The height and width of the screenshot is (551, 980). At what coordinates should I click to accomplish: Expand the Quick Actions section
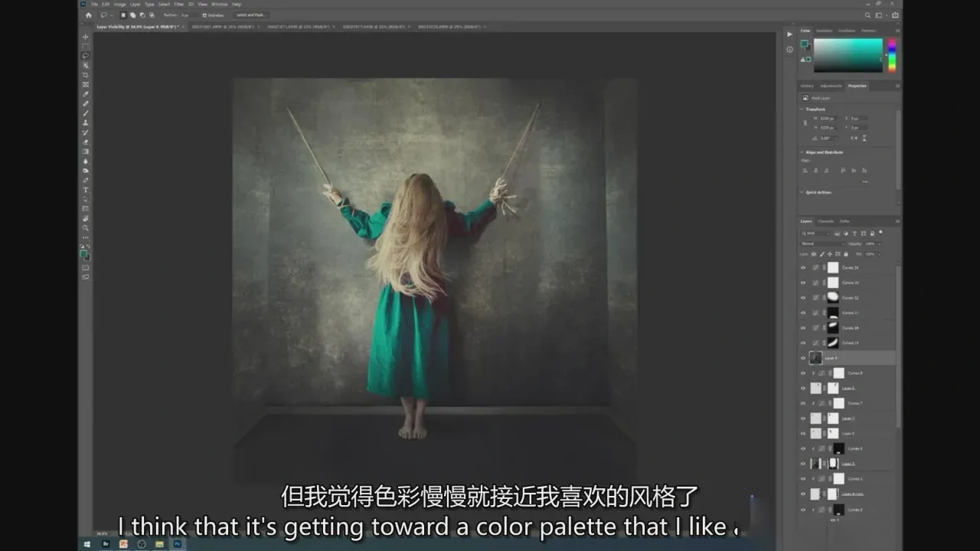click(x=802, y=192)
